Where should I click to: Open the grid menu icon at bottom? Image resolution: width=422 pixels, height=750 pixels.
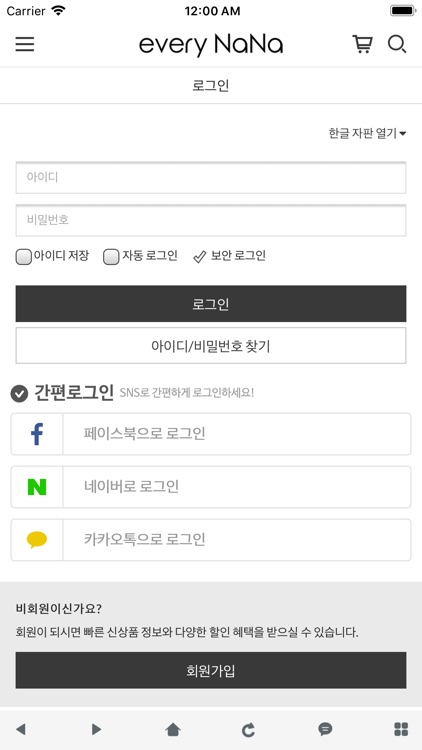tap(401, 729)
